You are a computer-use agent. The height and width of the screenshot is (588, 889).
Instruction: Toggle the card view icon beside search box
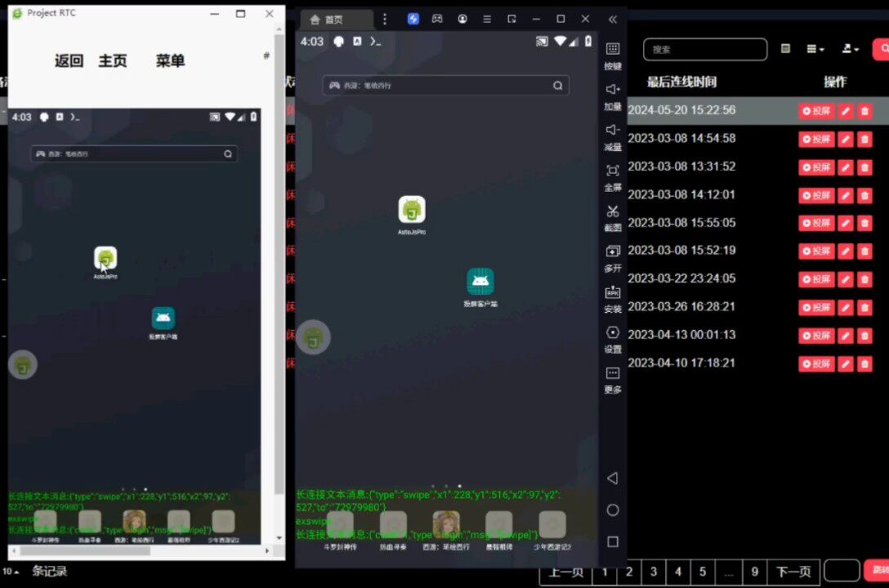pyautogui.click(x=785, y=49)
